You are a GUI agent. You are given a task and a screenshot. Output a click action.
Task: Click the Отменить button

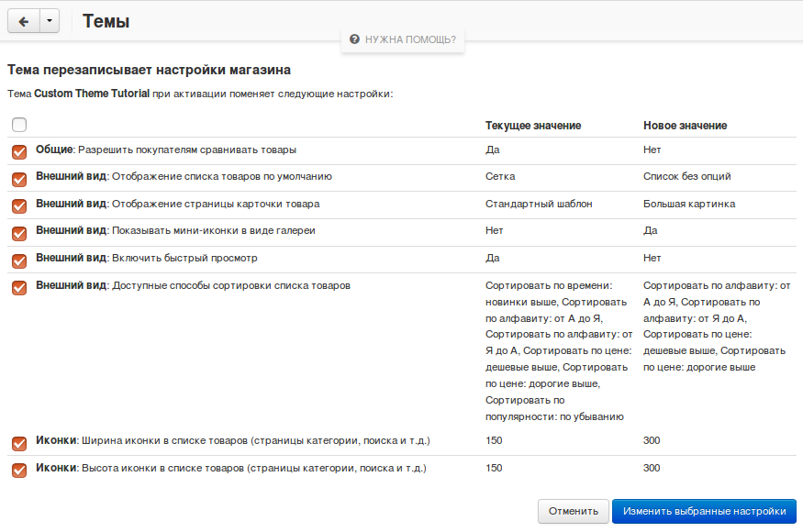pyautogui.click(x=573, y=511)
